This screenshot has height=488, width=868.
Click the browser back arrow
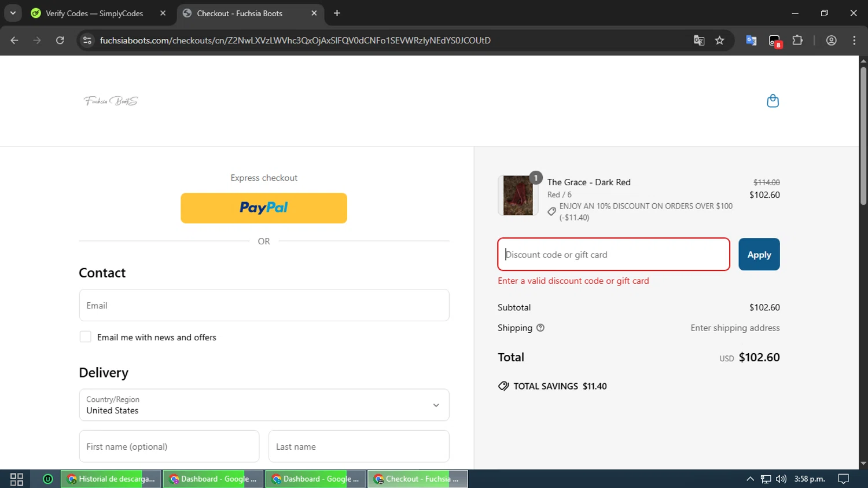point(14,40)
